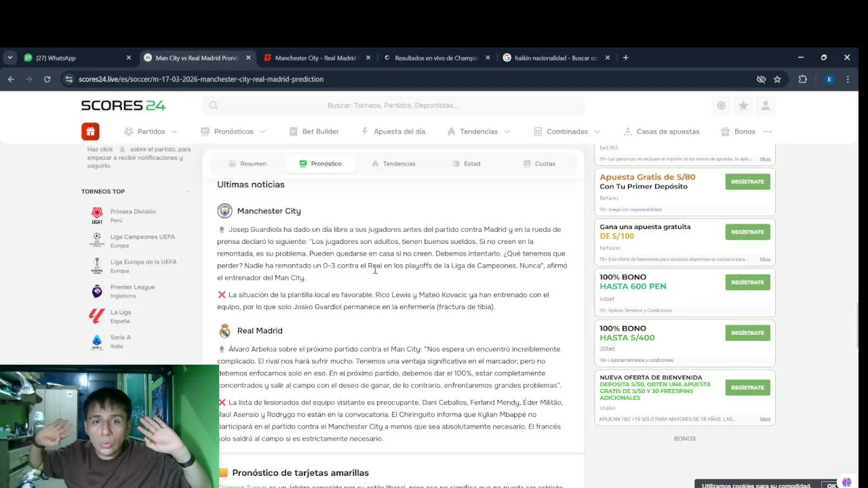Switch to match Tendencias tab
This screenshot has width=868, height=488.
(393, 163)
